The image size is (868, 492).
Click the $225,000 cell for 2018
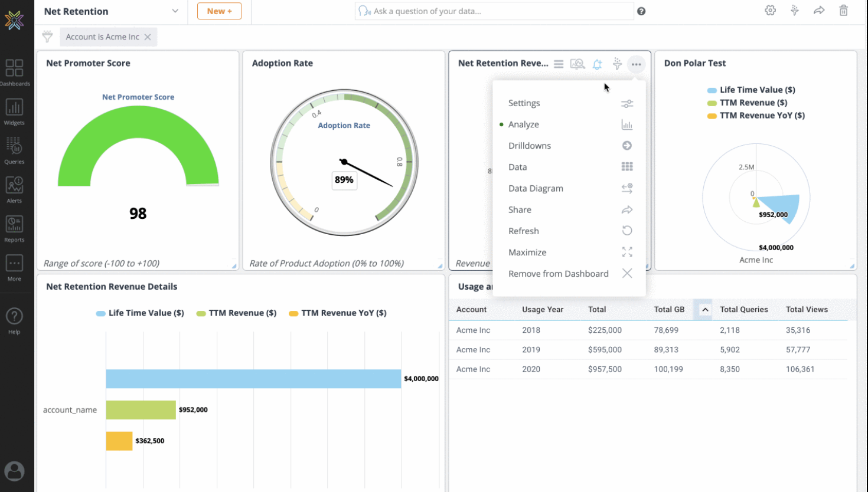[x=605, y=330]
